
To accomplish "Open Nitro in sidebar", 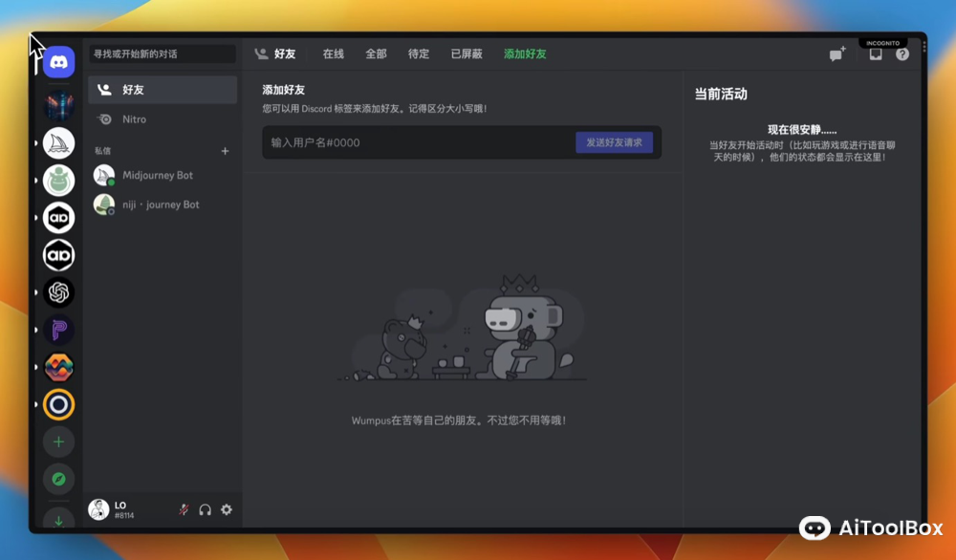I will click(x=163, y=119).
